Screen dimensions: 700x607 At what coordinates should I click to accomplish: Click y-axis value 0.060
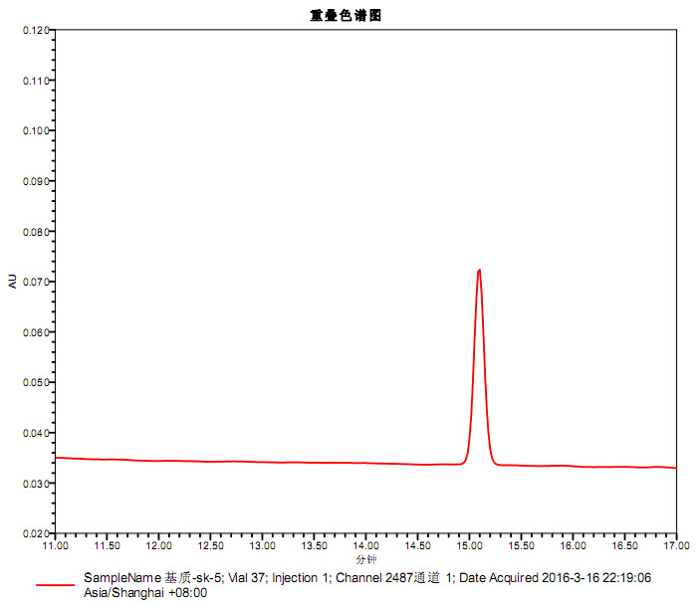(36, 332)
